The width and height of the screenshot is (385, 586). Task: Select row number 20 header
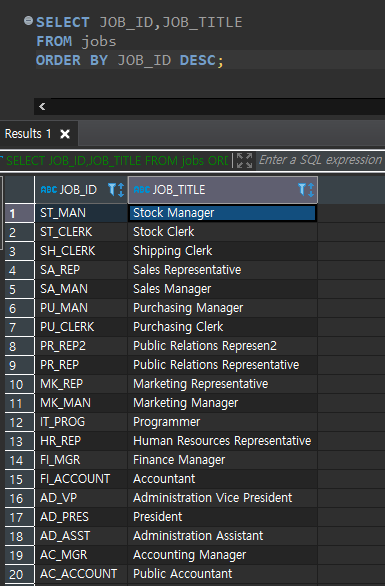pos(19,574)
